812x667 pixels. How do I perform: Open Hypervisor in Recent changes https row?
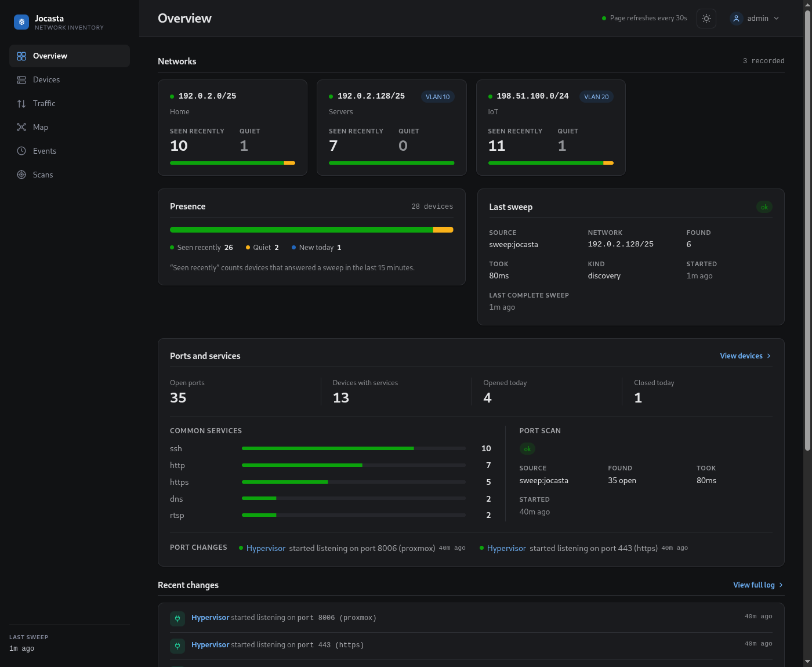tap(211, 645)
